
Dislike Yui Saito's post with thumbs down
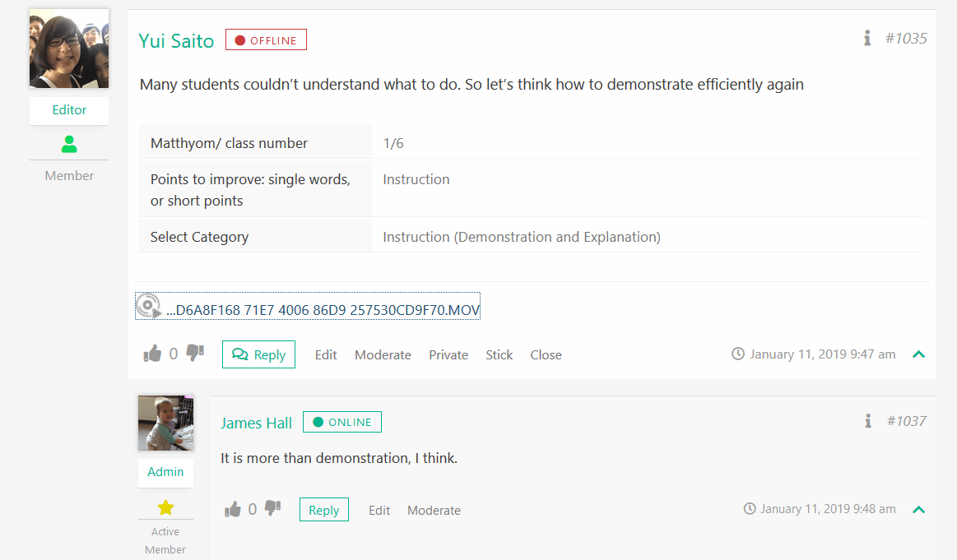coord(195,353)
